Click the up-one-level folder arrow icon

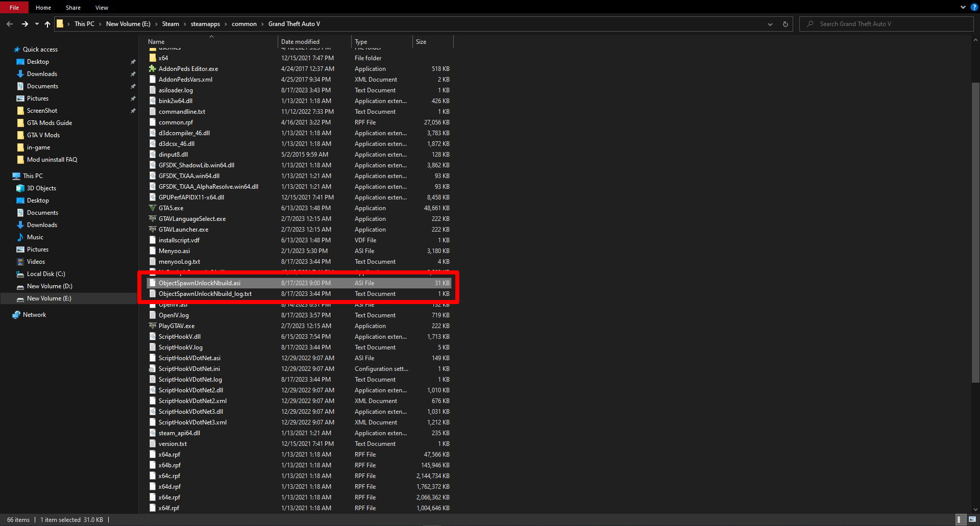(47, 23)
